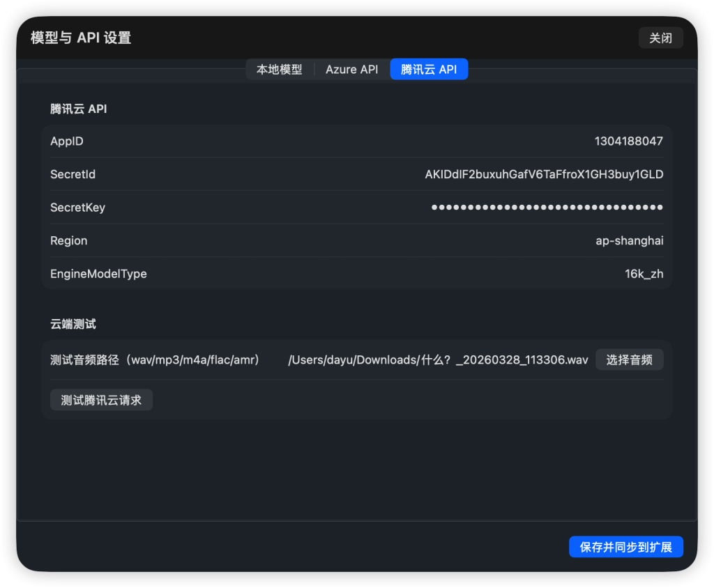Image resolution: width=714 pixels, height=588 pixels.
Task: Click the SecretKey row label
Action: [x=77, y=208]
